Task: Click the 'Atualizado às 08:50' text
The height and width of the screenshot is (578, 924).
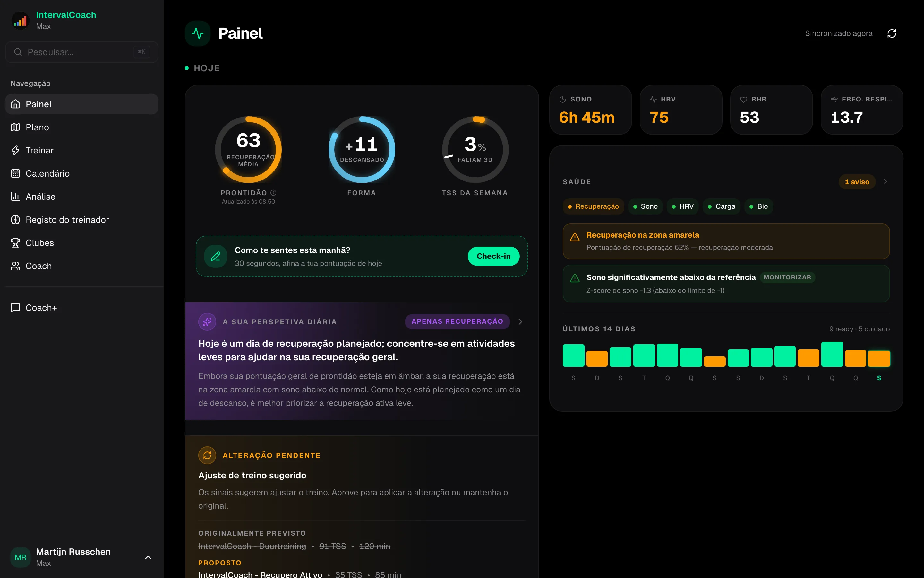Action: 248,201
